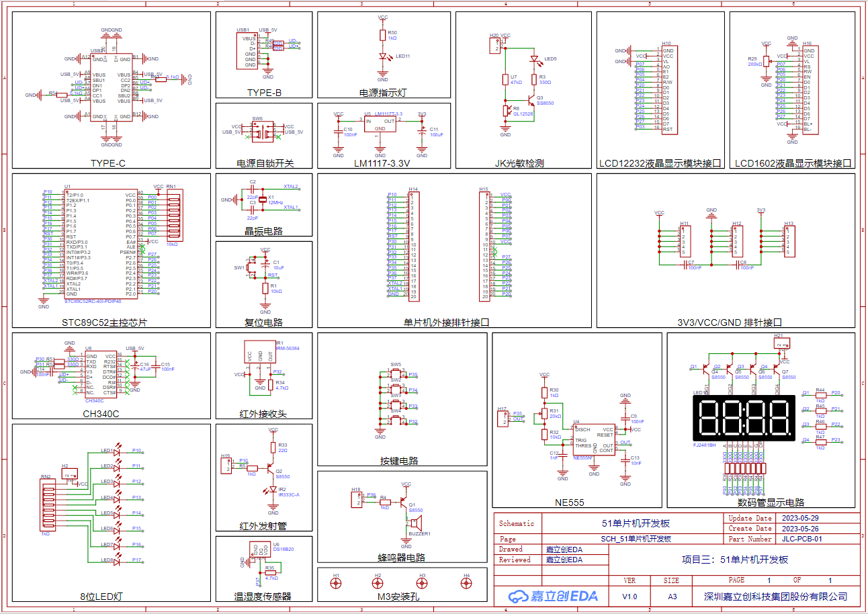Click the "电源自锁开关" block title
868x614 pixels.
click(265, 163)
